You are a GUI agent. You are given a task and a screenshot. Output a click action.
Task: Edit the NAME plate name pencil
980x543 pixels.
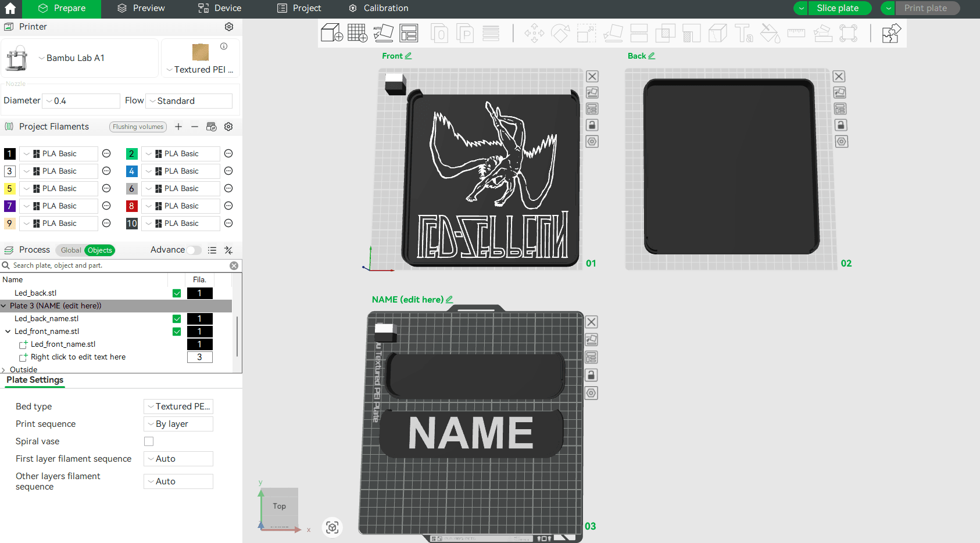pyautogui.click(x=449, y=300)
